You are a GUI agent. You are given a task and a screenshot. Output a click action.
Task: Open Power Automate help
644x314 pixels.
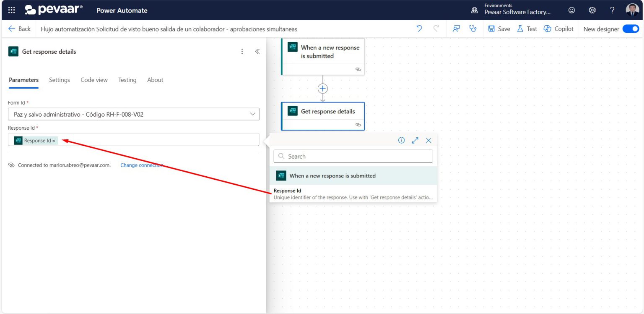point(612,10)
